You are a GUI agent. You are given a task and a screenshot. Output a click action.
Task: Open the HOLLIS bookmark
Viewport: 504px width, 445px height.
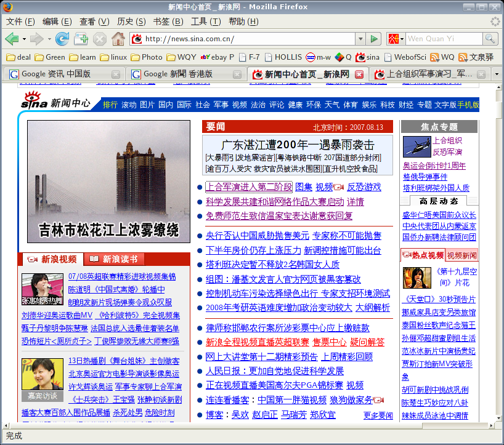coord(283,57)
